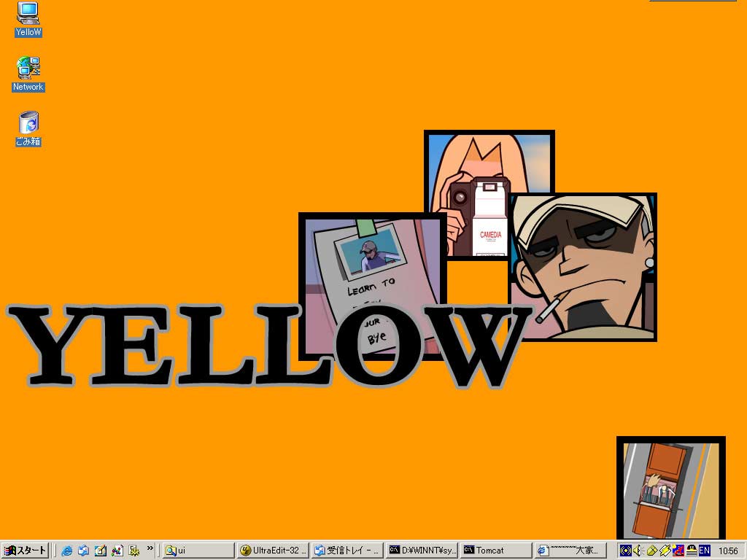Click the colorful chart quick launch icon
This screenshot has height=560, width=747.
point(117,551)
